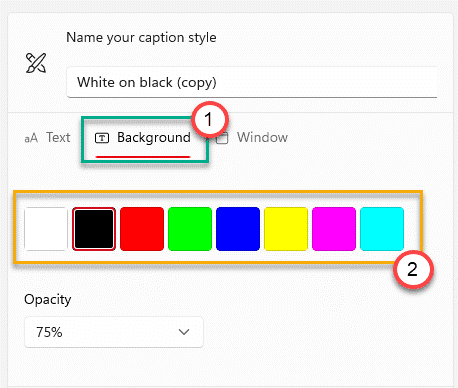Click the step 1 annotation badge

coord(210,119)
